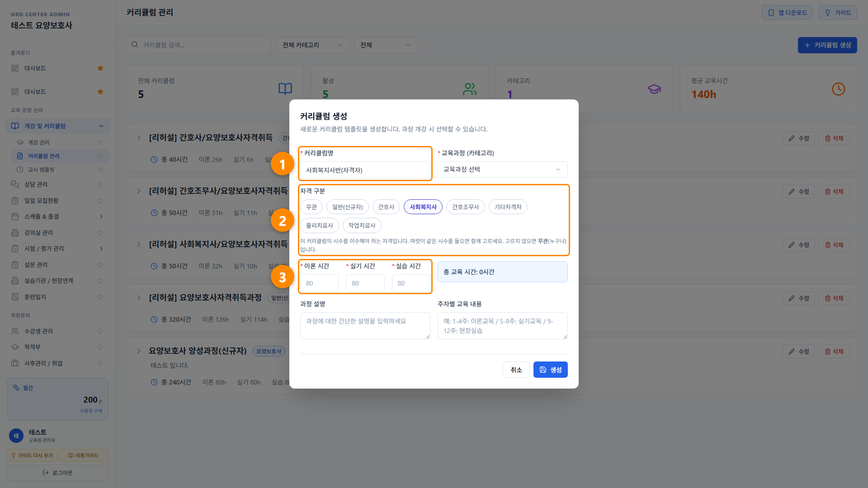This screenshot has height=488, width=868.
Task: Collapse the 개강 및 커리큘럼 menu group
Action: coord(58,126)
